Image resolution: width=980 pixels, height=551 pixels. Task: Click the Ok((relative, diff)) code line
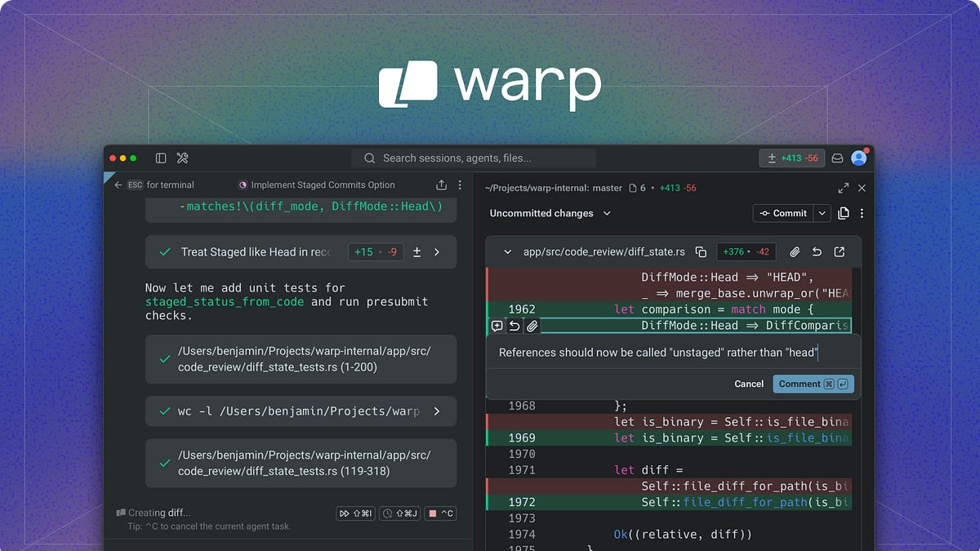coord(682,534)
